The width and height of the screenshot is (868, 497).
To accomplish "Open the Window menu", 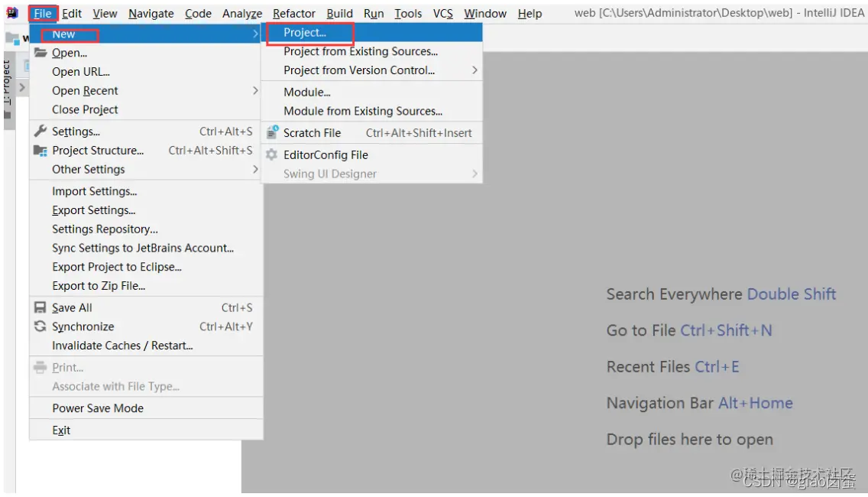I will point(485,13).
